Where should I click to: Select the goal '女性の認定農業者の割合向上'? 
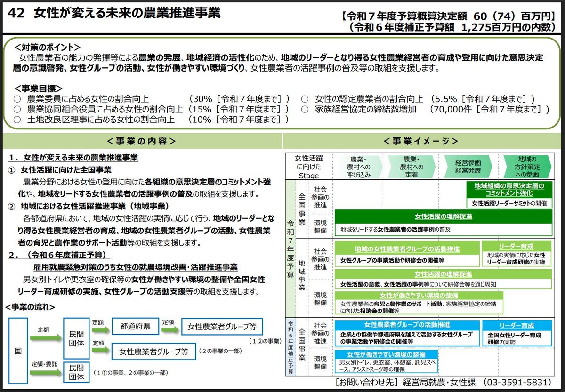pyautogui.click(x=369, y=99)
